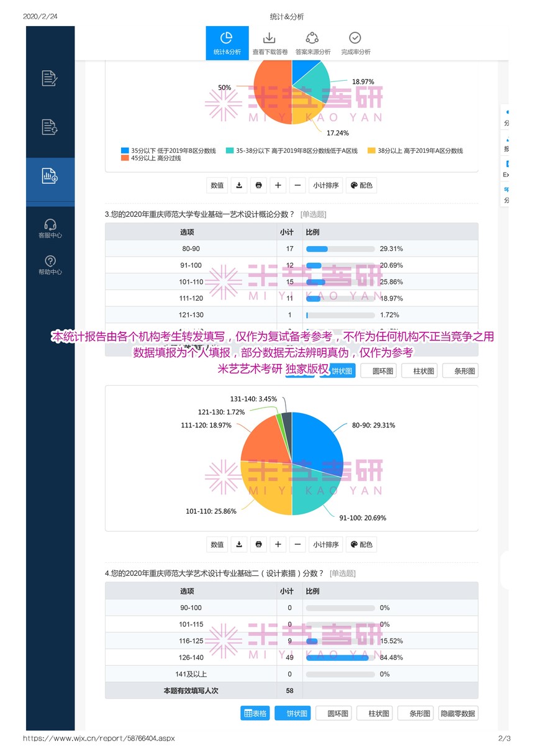
Task: Open 配色 palette above question 3
Action: coord(361,185)
